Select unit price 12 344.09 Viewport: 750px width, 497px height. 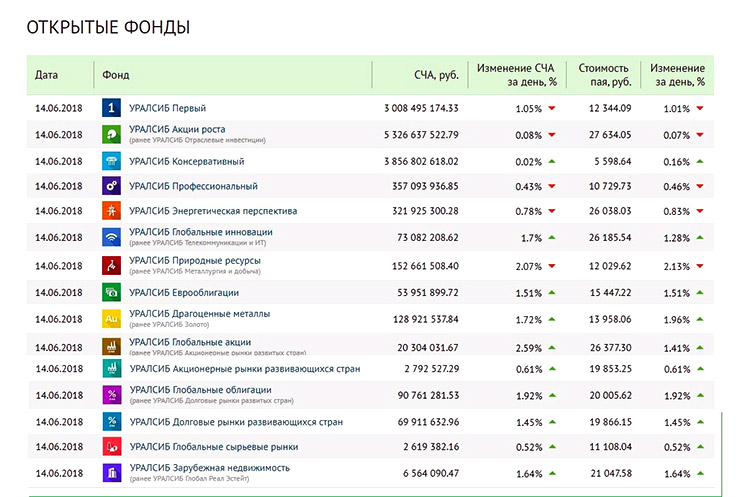point(610,108)
